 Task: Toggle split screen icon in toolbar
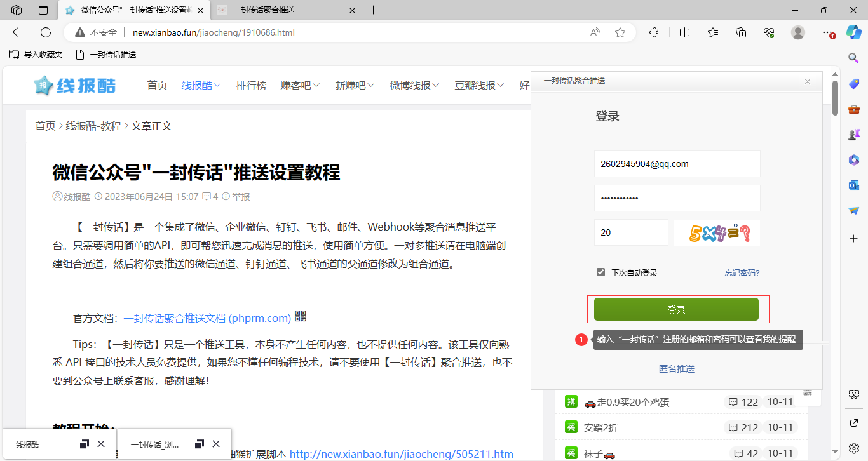click(684, 32)
